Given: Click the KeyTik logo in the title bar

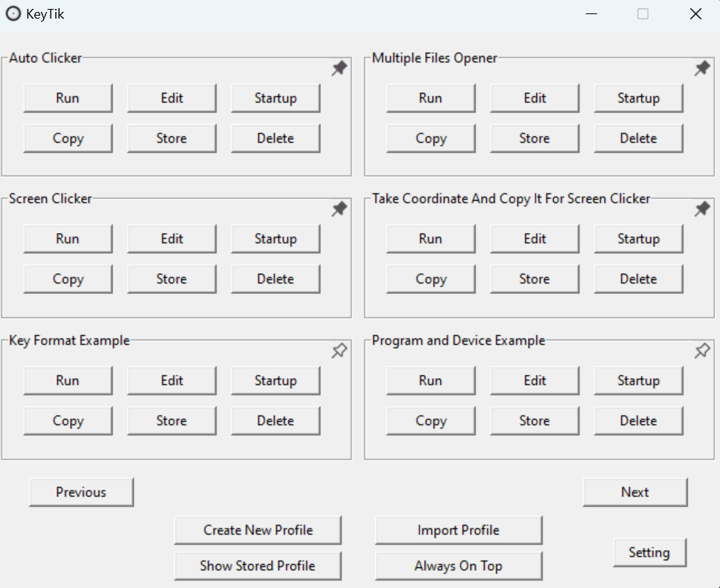Looking at the screenshot, I should 12,13.
